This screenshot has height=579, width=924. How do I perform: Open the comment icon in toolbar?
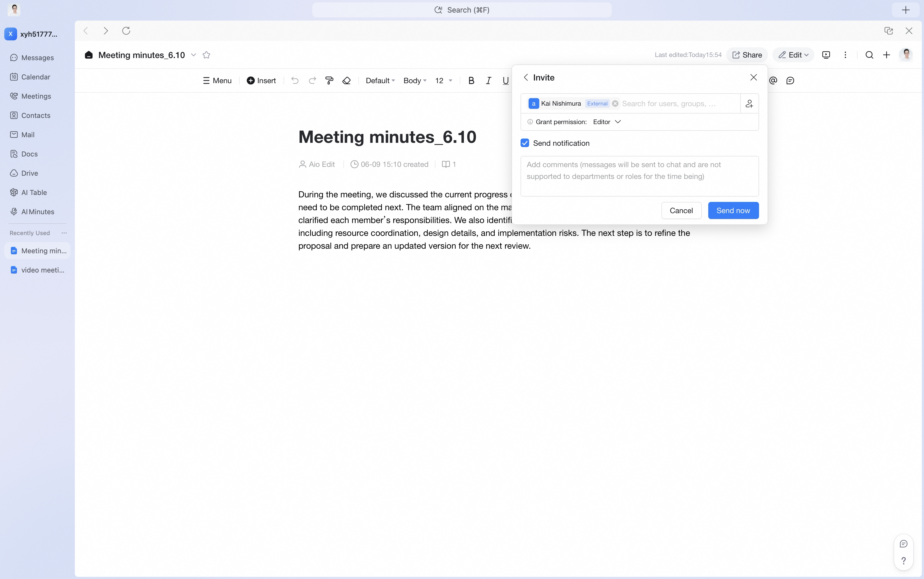pos(790,80)
